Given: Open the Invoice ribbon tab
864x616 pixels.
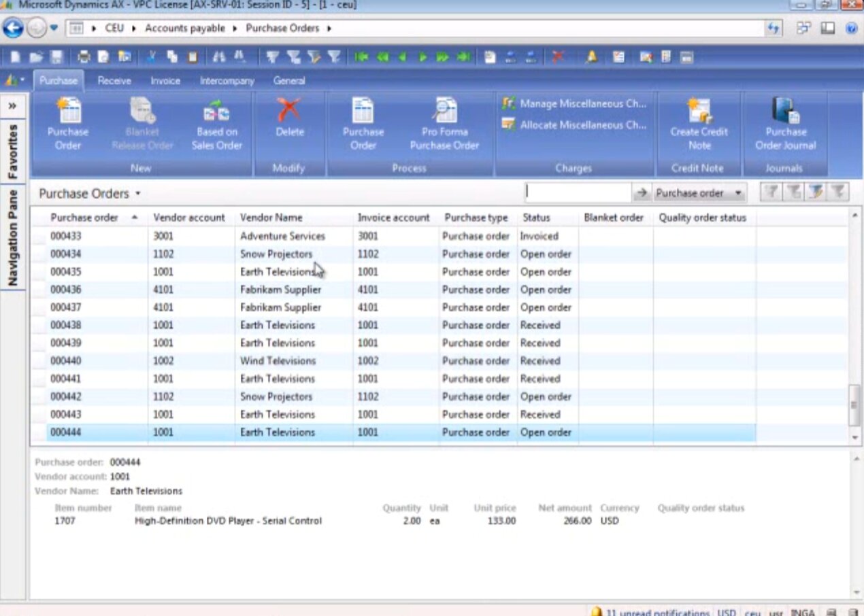Looking at the screenshot, I should pos(165,80).
